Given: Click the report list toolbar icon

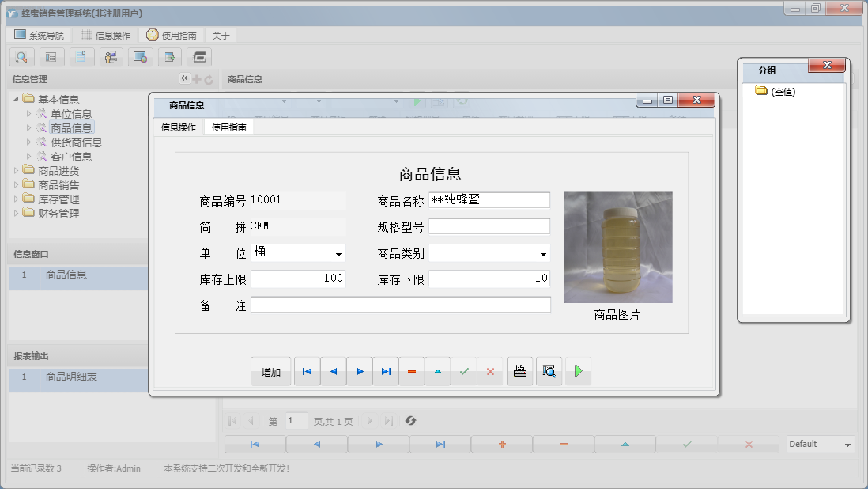Looking at the screenshot, I should pyautogui.click(x=51, y=57).
